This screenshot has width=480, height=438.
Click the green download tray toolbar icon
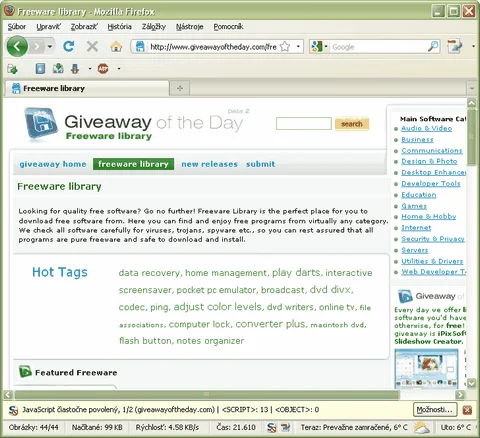tap(58, 69)
